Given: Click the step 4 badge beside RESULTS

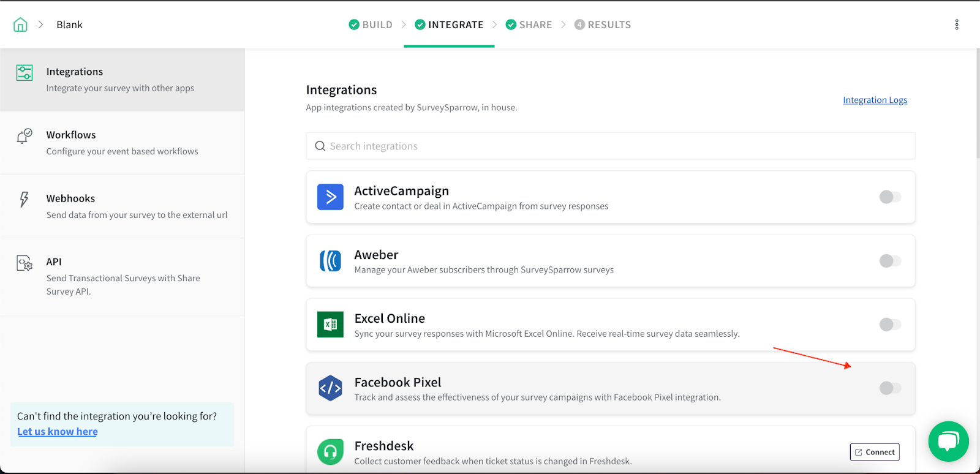Looking at the screenshot, I should [579, 24].
